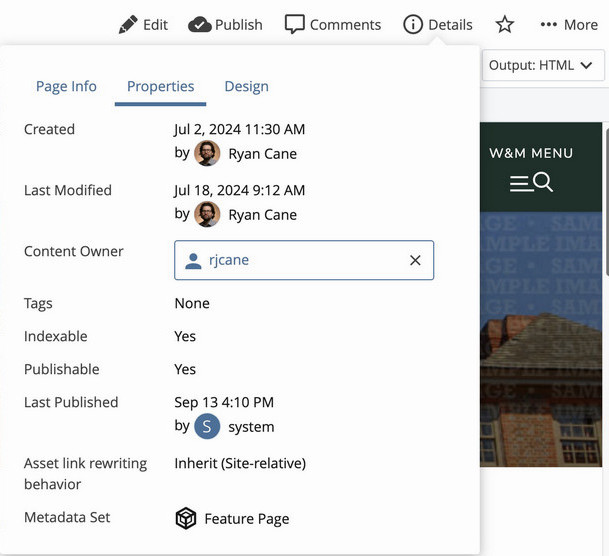The height and width of the screenshot is (556, 609).
Task: Click the Tags 'None' value
Action: point(192,303)
